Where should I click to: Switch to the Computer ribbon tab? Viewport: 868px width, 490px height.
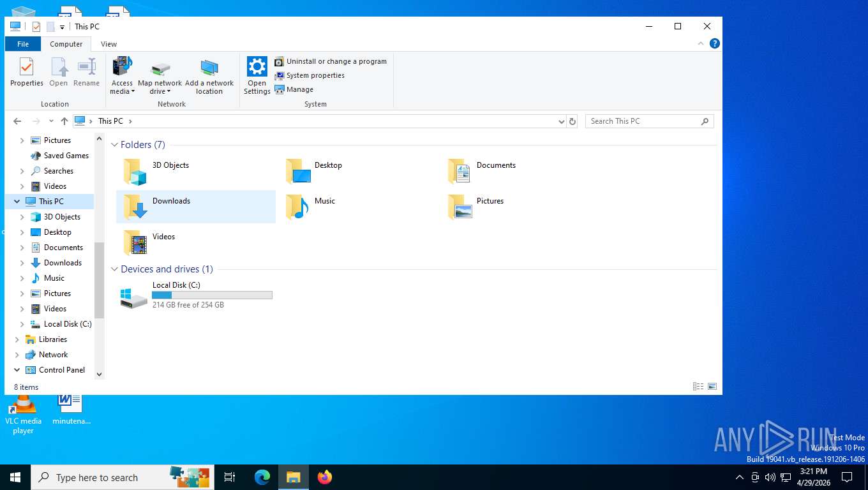tap(66, 44)
